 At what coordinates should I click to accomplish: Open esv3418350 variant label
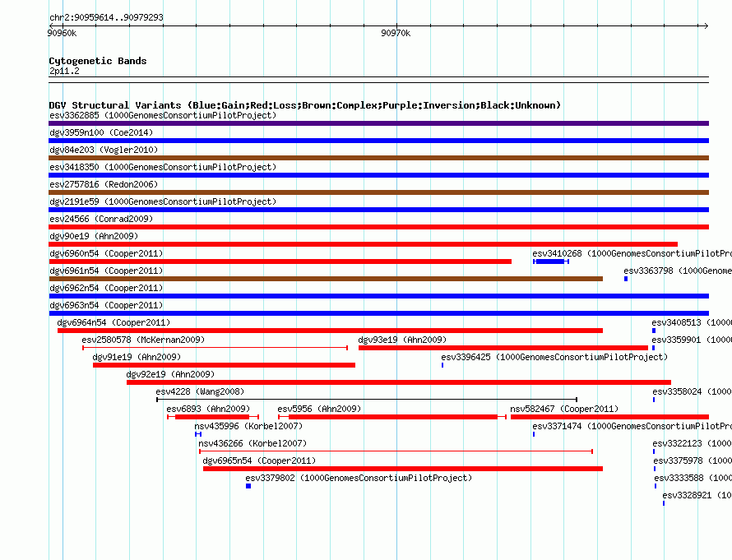click(x=163, y=167)
